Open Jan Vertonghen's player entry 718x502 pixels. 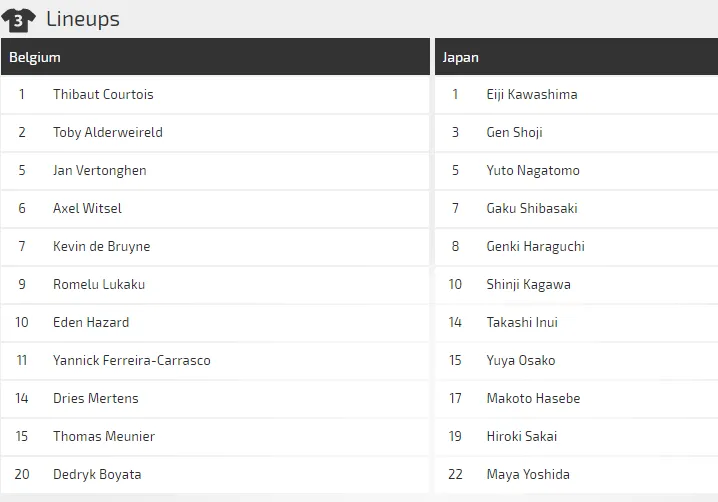tap(100, 171)
